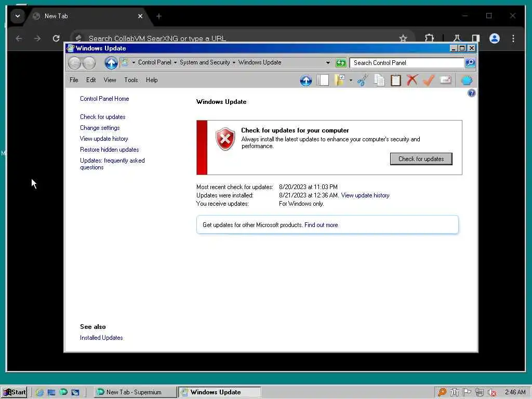The width and height of the screenshot is (532, 399).
Task: Click the Search Control Panel field
Action: [407, 63]
